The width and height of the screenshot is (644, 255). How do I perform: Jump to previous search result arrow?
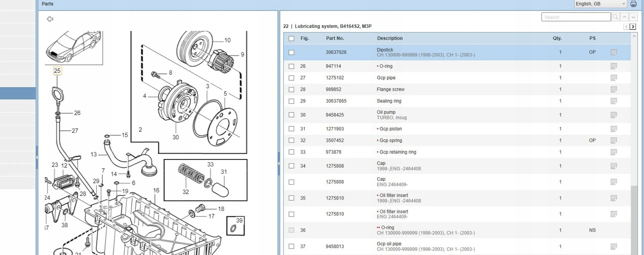pos(624,17)
